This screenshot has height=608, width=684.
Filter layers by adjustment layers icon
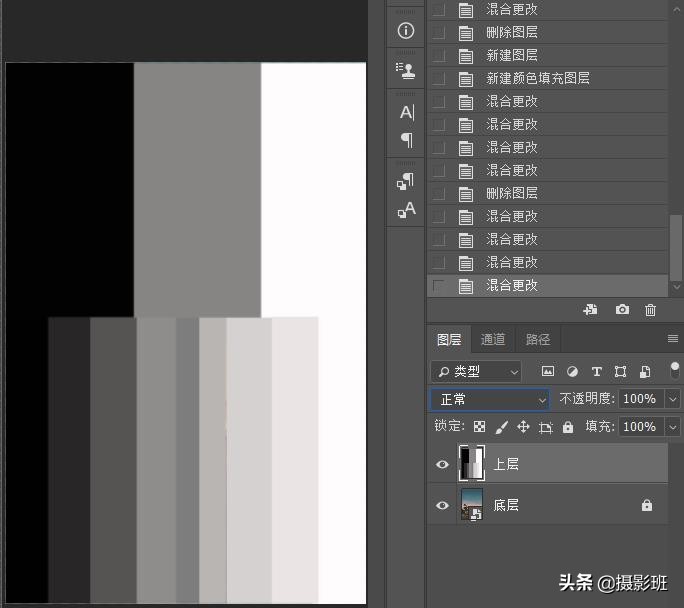coord(572,372)
